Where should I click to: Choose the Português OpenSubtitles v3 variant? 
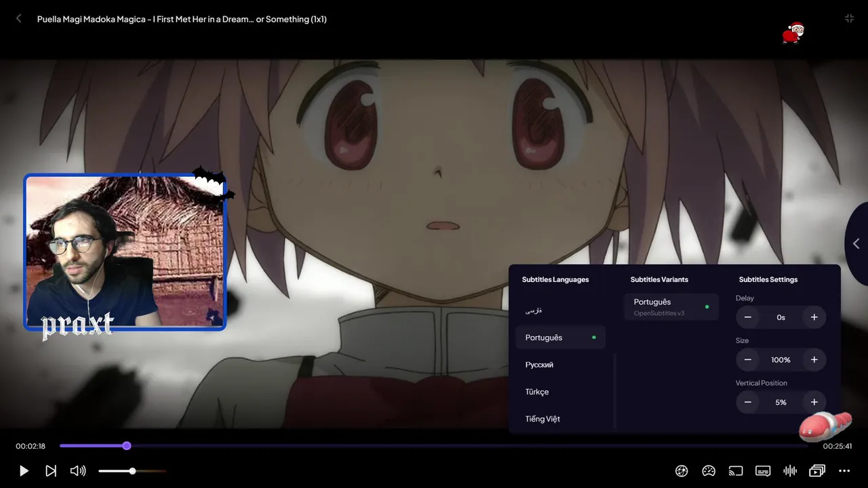coord(671,307)
